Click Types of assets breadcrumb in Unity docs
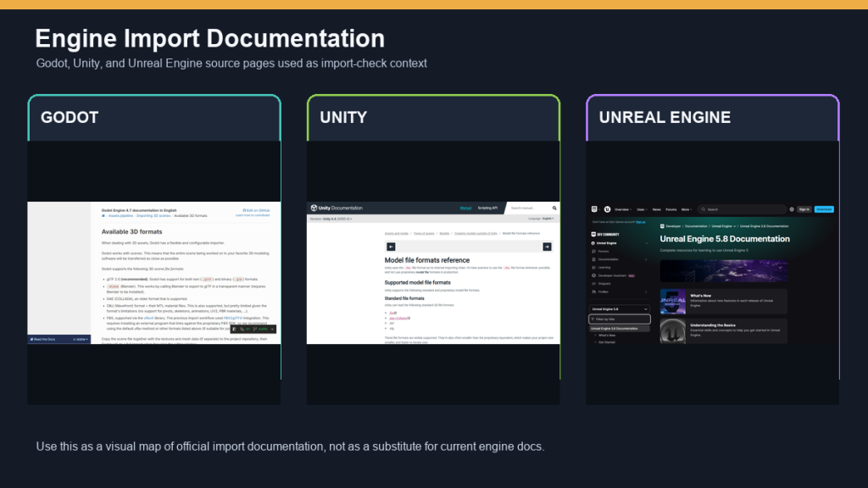This screenshot has width=868, height=488. 424,234
